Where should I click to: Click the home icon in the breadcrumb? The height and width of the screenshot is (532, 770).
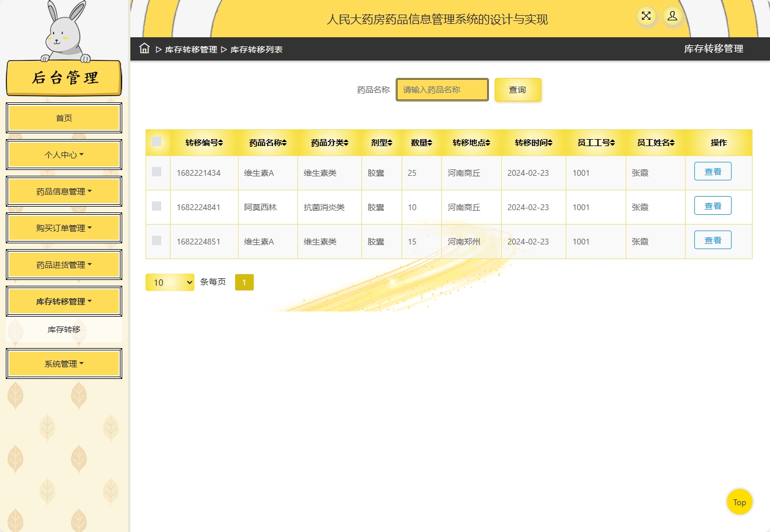[x=144, y=49]
